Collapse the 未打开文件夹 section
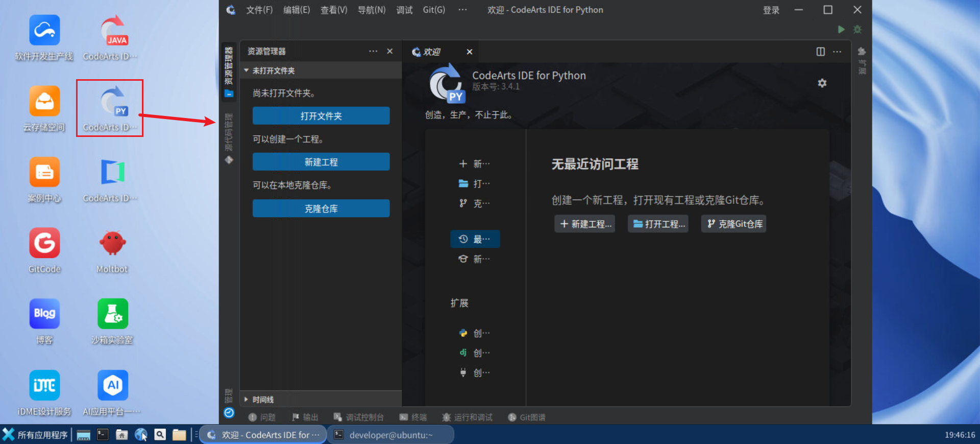The height and width of the screenshot is (444, 980). [321, 71]
